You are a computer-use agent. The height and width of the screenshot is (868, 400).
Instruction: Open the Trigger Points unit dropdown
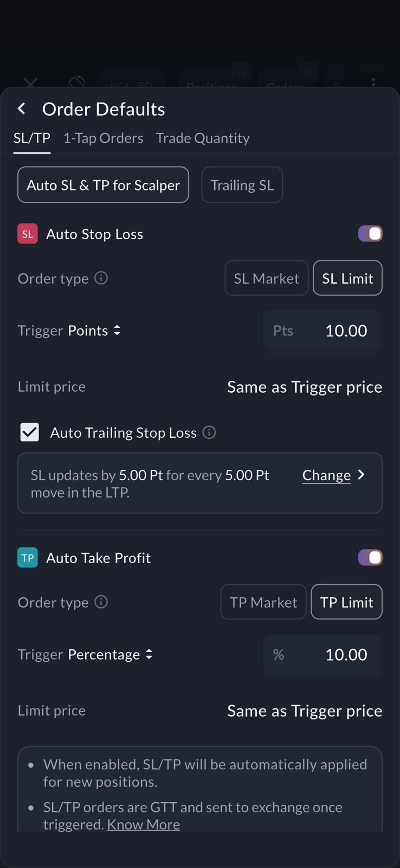pyautogui.click(x=94, y=330)
